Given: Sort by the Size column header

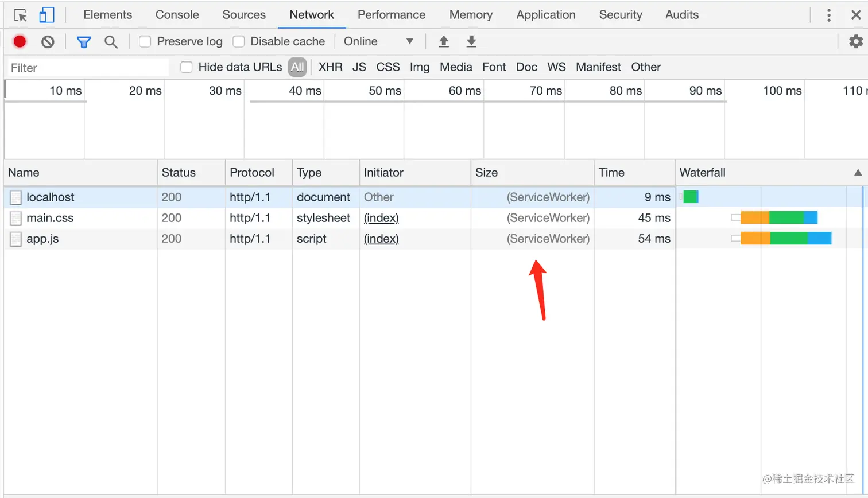Looking at the screenshot, I should (533, 173).
